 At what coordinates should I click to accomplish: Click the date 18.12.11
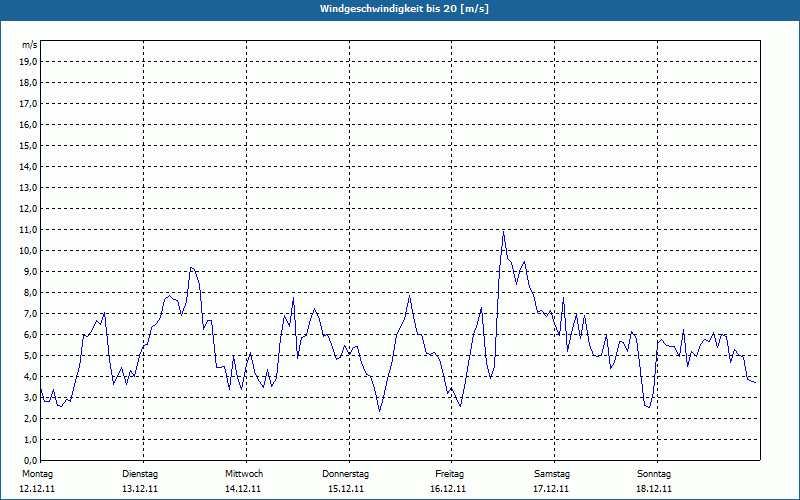(x=654, y=489)
